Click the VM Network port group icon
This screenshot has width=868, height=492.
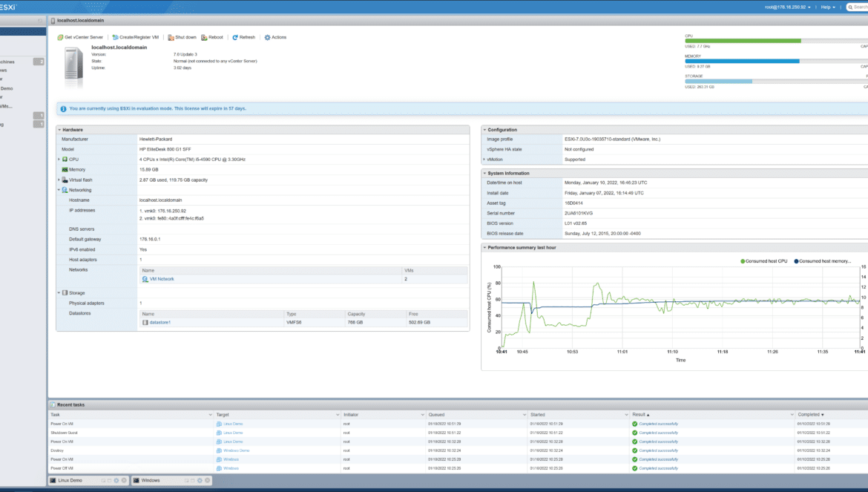(x=145, y=280)
